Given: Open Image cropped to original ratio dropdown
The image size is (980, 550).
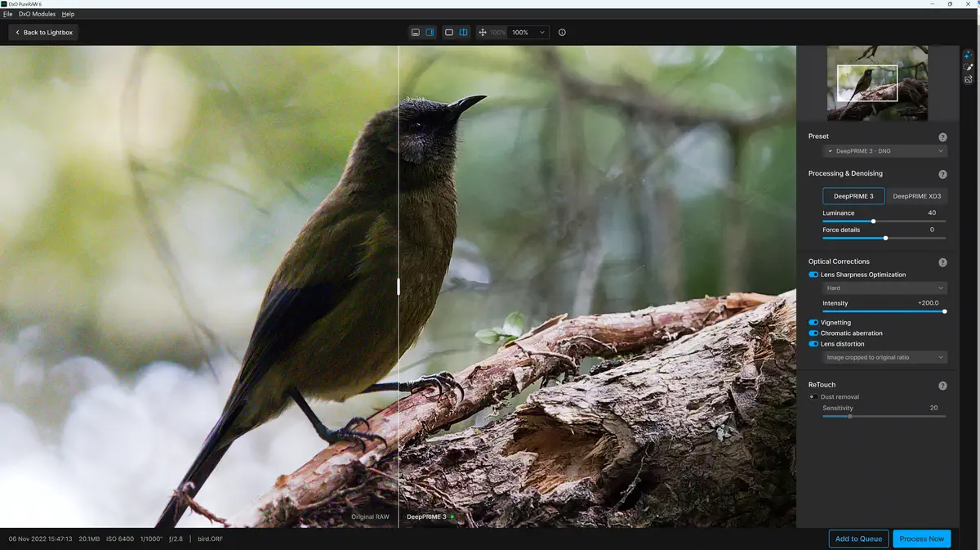Looking at the screenshot, I should tap(885, 357).
